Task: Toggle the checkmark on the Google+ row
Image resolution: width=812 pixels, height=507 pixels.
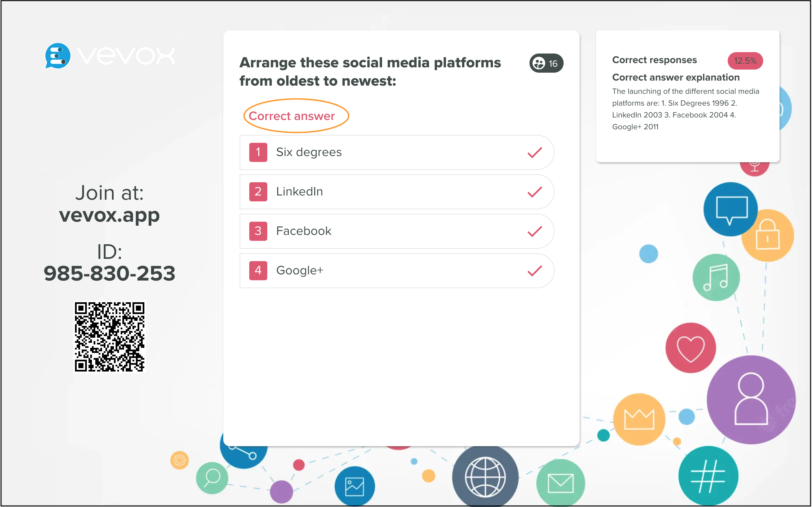Action: (534, 271)
